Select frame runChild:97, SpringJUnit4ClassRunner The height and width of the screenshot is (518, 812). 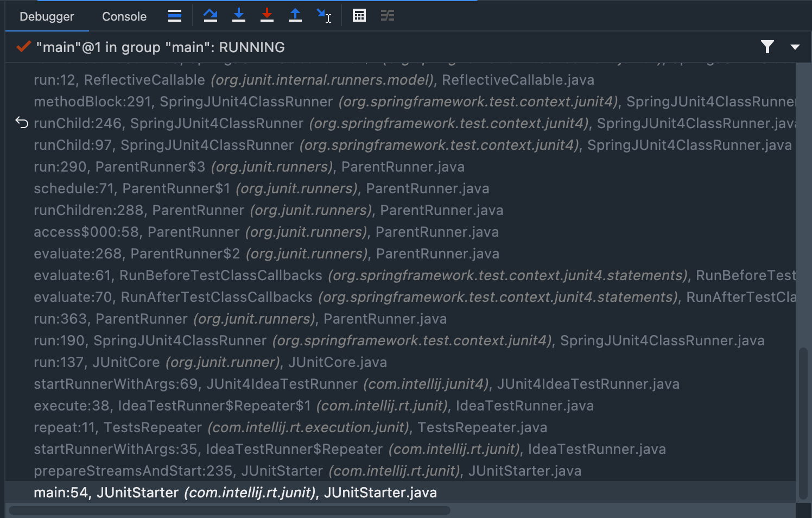pyautogui.click(x=401, y=145)
